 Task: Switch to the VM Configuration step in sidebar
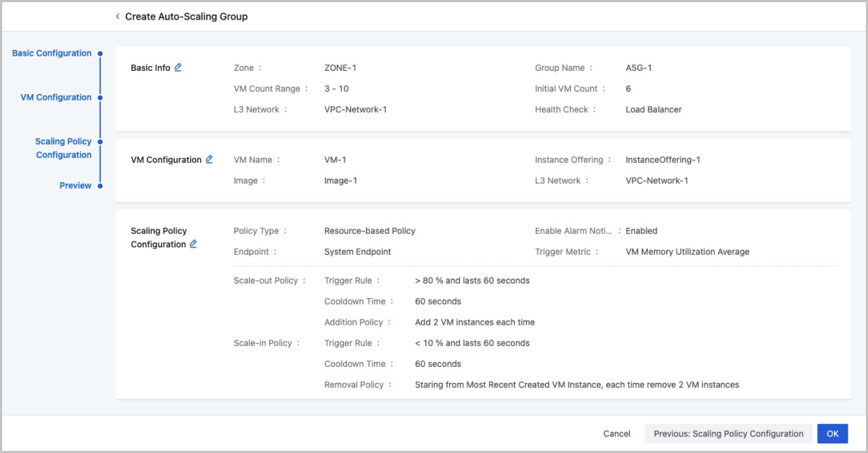pos(56,98)
